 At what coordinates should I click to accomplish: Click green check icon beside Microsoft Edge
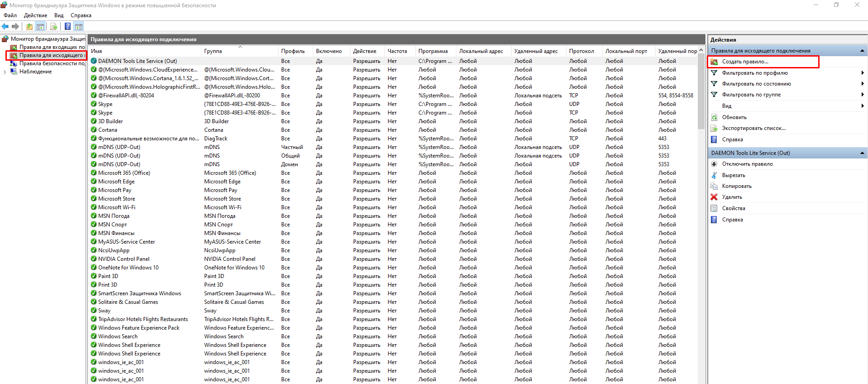click(x=94, y=182)
